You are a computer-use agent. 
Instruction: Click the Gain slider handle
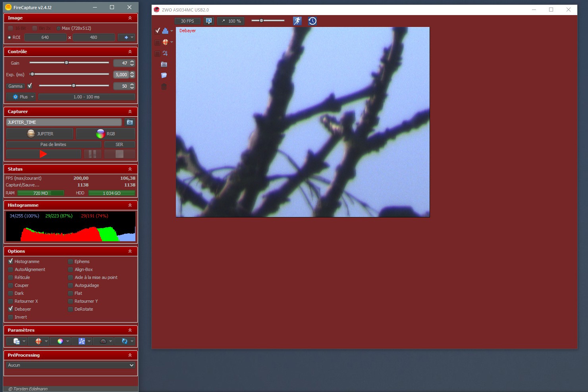(66, 63)
